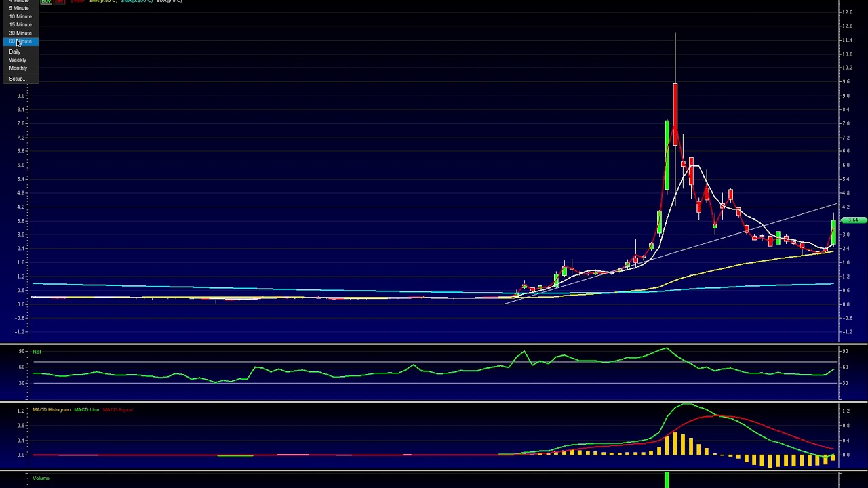
Task: Switch chart to the Weekly interval
Action: (20, 60)
